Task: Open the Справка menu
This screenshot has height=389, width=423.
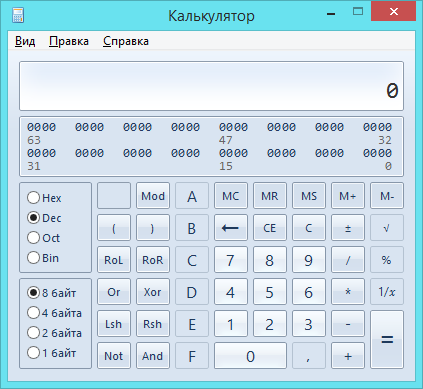Action: click(126, 41)
